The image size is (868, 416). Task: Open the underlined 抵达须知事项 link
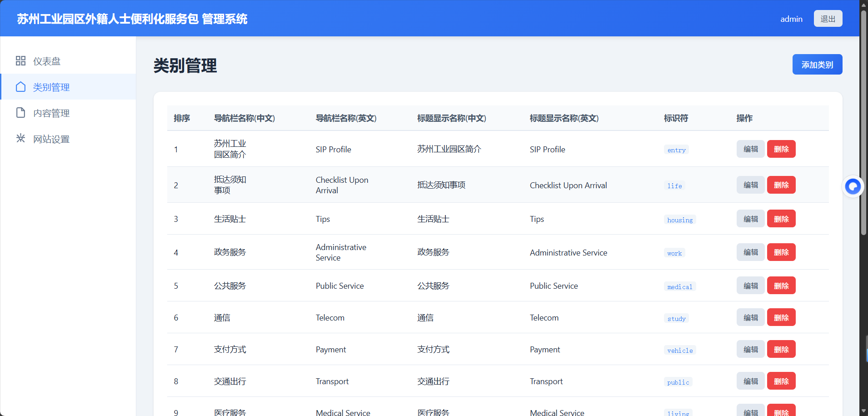(x=230, y=185)
